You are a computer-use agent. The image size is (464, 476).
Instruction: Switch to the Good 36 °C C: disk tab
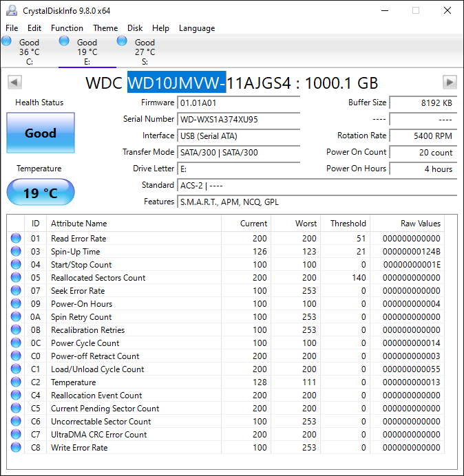[x=30, y=52]
